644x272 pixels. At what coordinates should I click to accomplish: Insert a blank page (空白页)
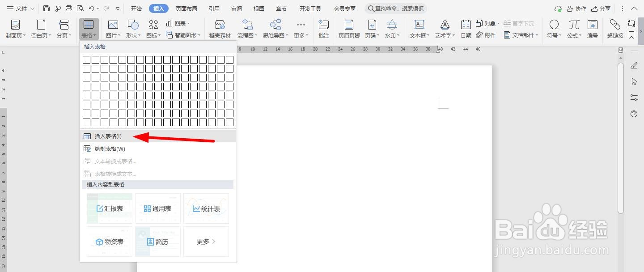(x=41, y=29)
